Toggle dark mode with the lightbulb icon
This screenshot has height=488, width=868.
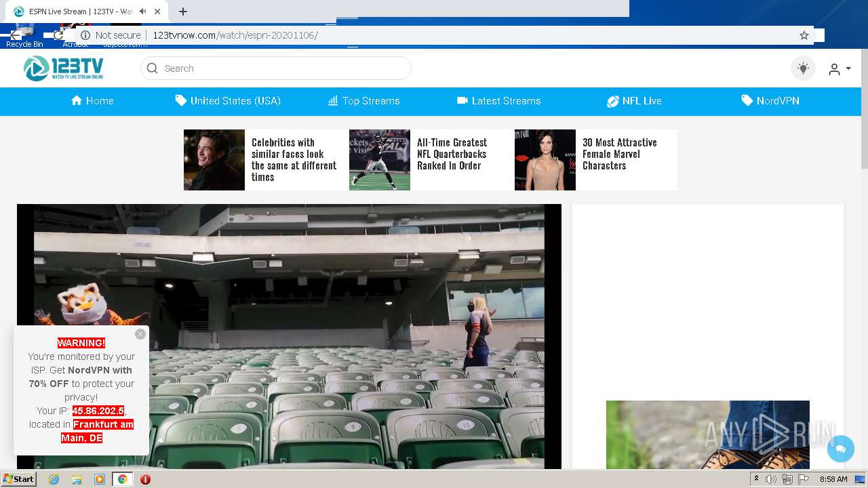tap(804, 68)
